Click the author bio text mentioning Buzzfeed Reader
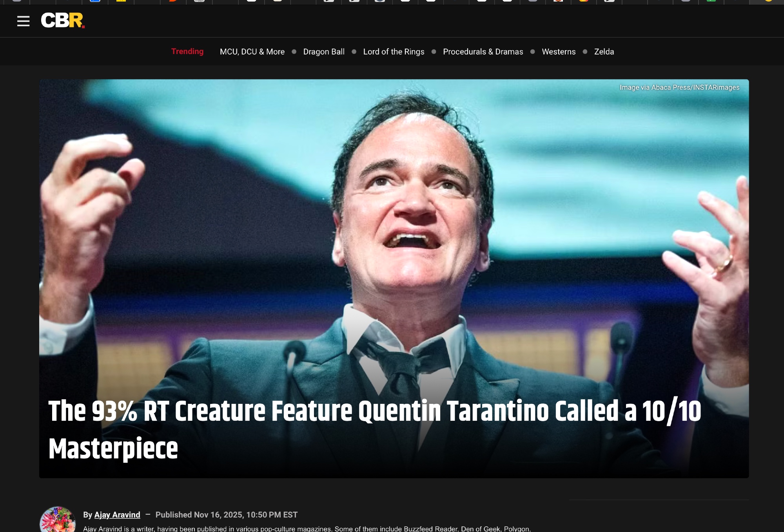The width and height of the screenshot is (784, 532). click(307, 528)
